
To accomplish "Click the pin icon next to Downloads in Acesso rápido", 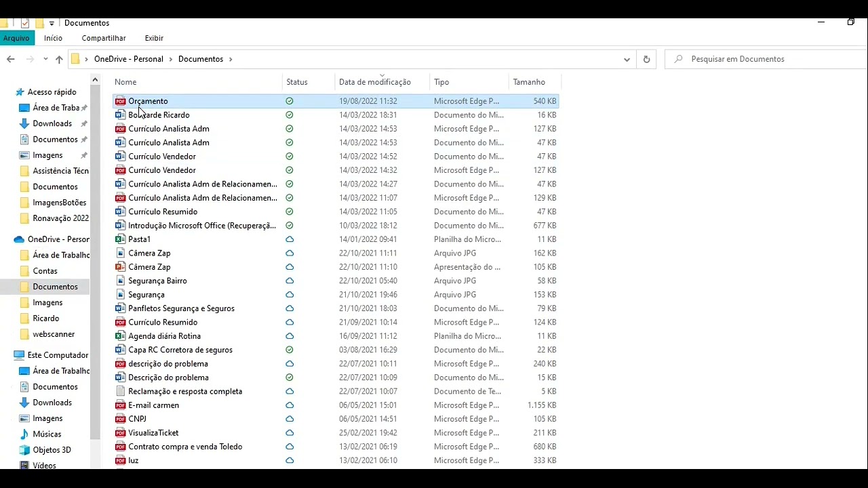I will tap(84, 123).
